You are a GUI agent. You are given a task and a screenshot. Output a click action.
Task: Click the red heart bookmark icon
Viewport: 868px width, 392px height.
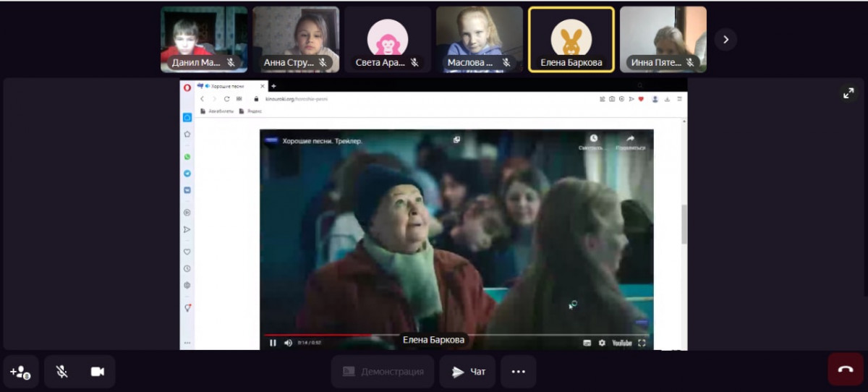(x=641, y=99)
